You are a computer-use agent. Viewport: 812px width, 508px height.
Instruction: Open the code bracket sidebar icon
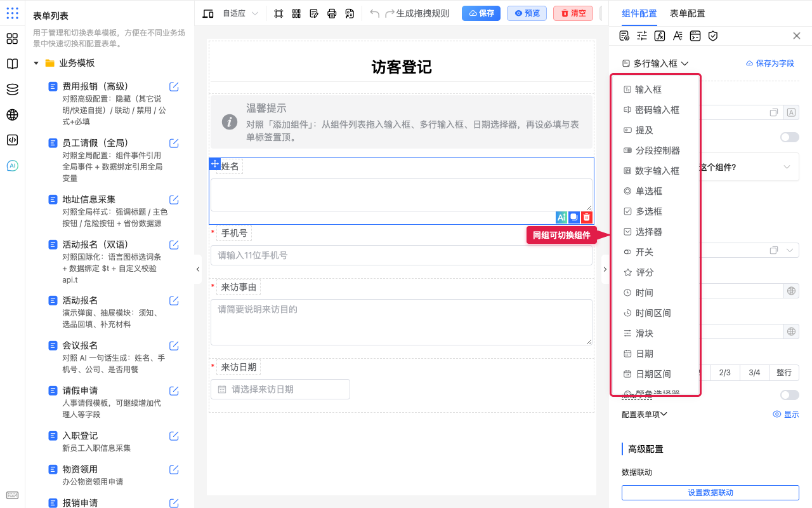point(12,140)
